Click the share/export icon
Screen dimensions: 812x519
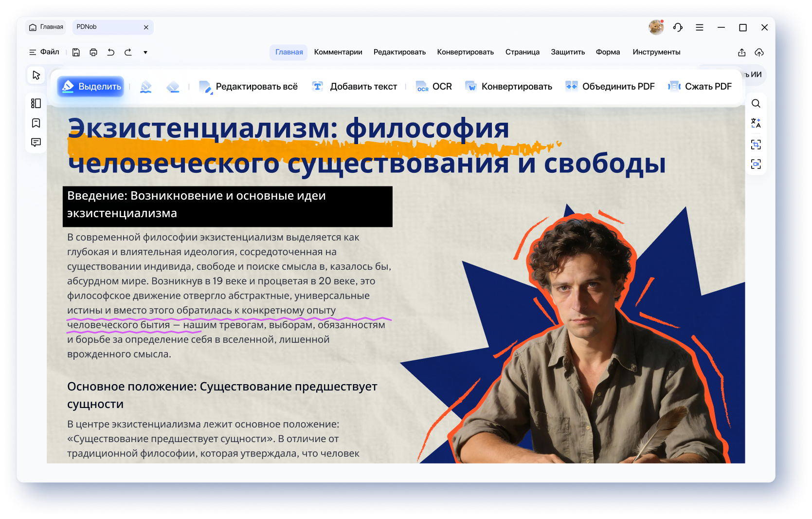pos(741,52)
